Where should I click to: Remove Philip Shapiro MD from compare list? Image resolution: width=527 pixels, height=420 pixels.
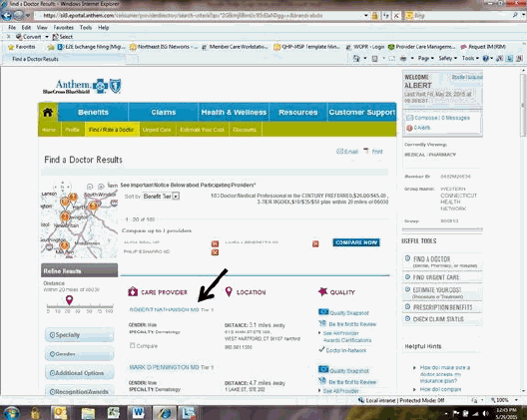pyautogui.click(x=215, y=252)
